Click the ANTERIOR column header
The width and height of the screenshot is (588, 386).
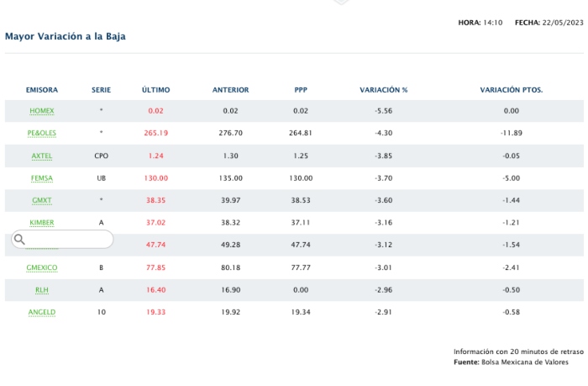(x=230, y=89)
